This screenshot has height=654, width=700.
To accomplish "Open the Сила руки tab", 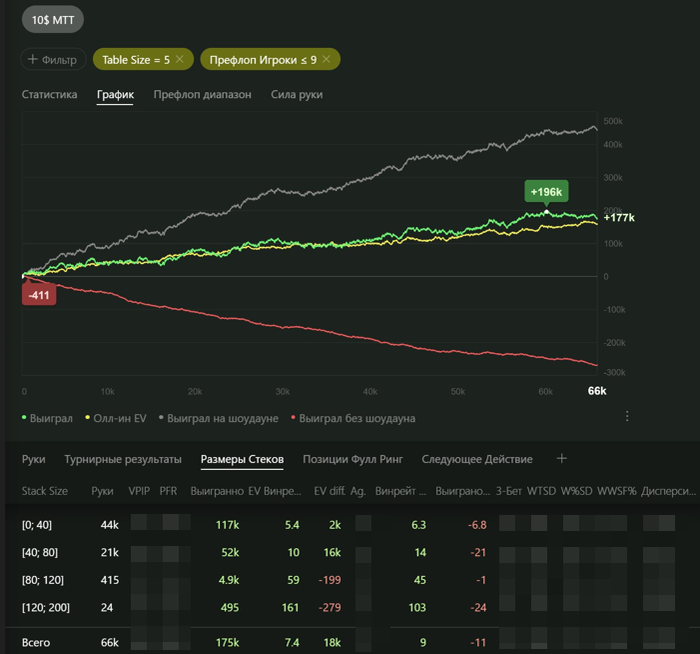I will [x=296, y=94].
